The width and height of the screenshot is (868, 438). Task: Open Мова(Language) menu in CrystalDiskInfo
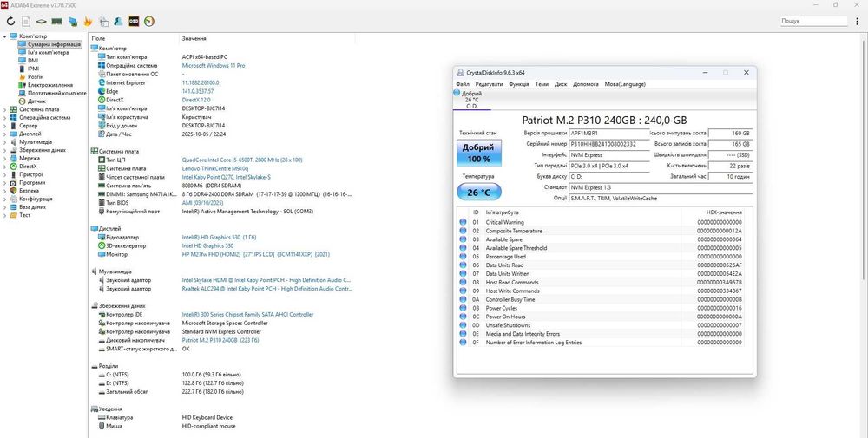pyautogui.click(x=625, y=84)
